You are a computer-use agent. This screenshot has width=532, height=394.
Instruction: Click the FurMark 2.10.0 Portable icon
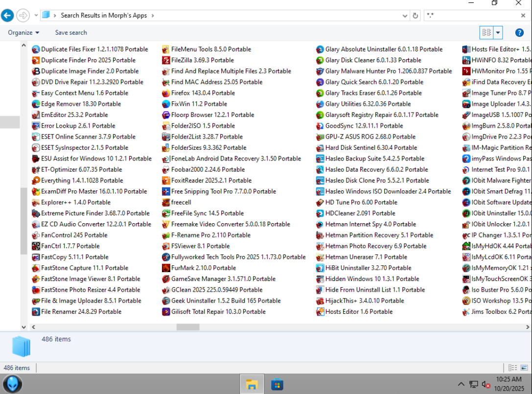(166, 268)
